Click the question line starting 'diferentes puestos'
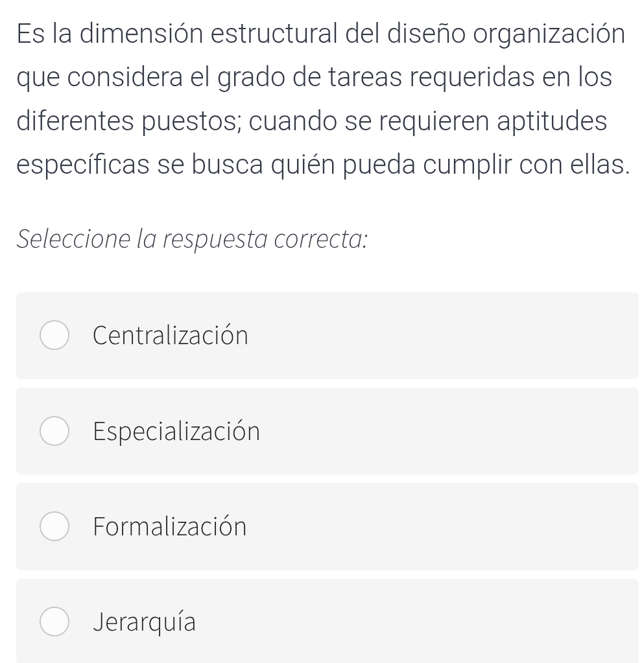644x663 pixels. [313, 121]
